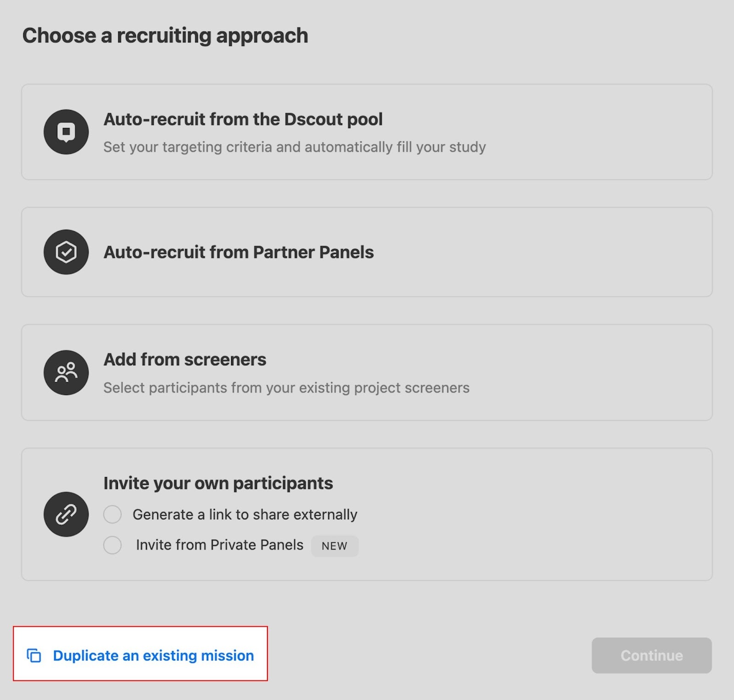Choose the Add from screeners title

point(185,360)
